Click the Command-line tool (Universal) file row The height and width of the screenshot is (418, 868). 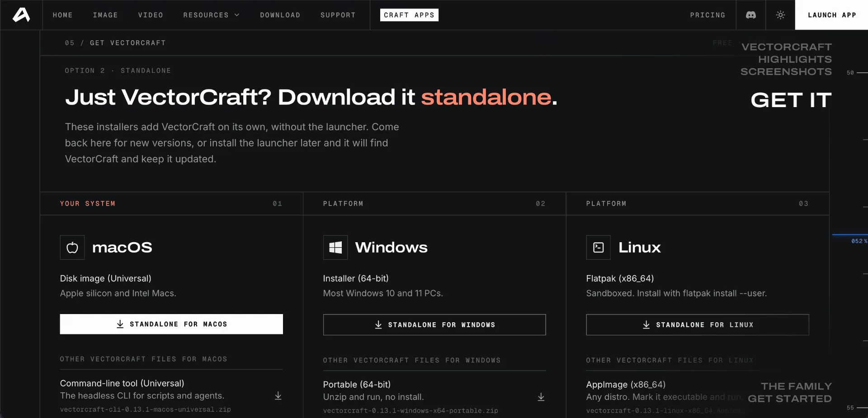[171, 396]
